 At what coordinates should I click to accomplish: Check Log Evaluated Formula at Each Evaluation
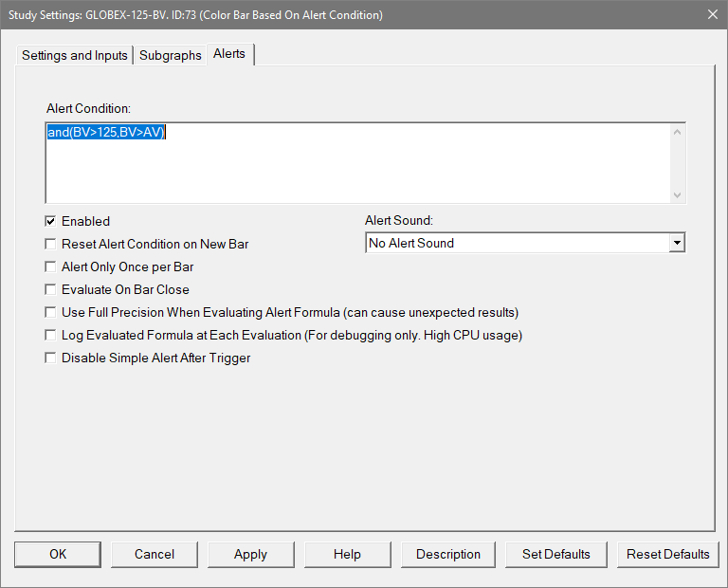(51, 335)
